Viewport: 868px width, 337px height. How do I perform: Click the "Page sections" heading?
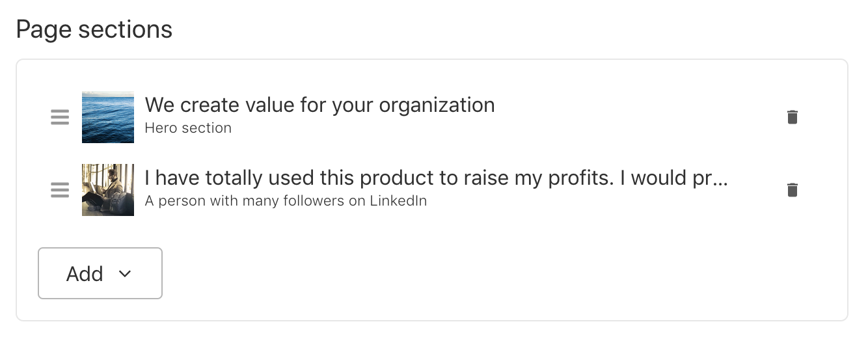point(94,30)
